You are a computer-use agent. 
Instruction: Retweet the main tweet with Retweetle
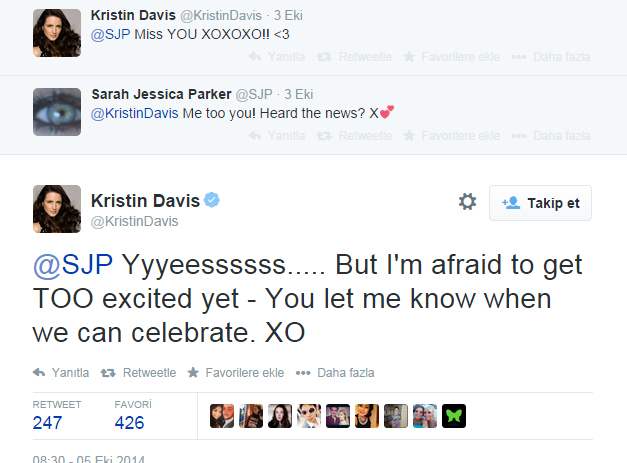[x=138, y=373]
